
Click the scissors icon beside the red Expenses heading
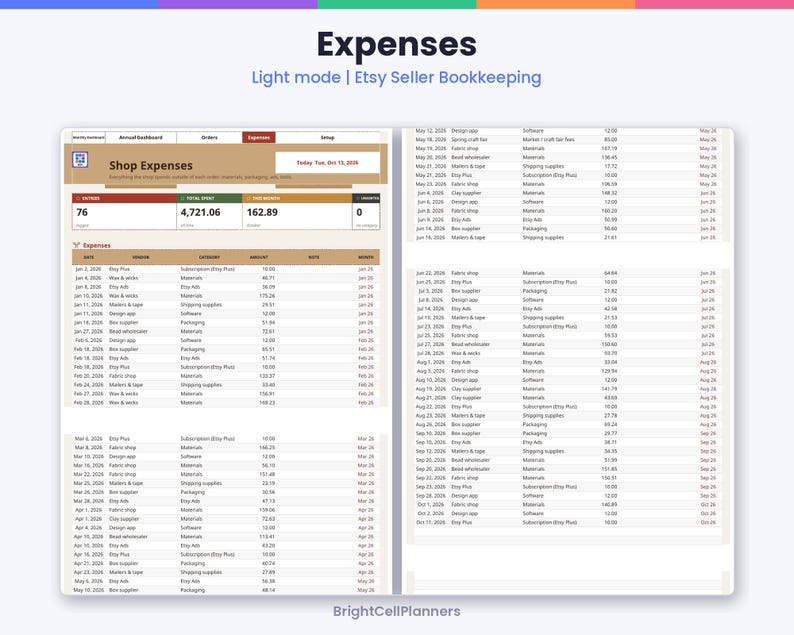[x=76, y=245]
